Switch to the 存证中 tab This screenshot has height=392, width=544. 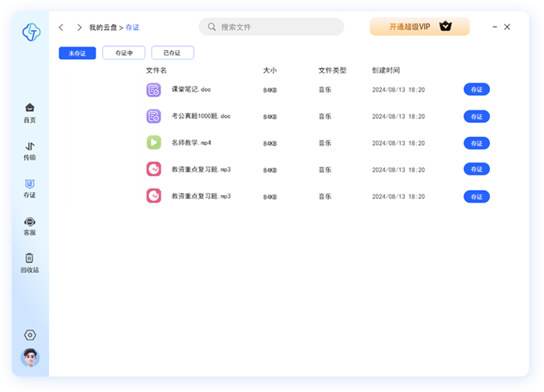click(124, 53)
